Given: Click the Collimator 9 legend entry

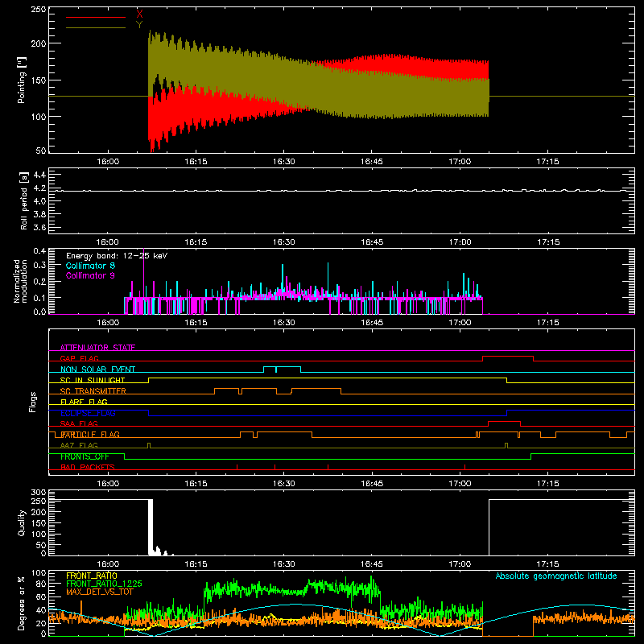Looking at the screenshot, I should pyautogui.click(x=90, y=275).
